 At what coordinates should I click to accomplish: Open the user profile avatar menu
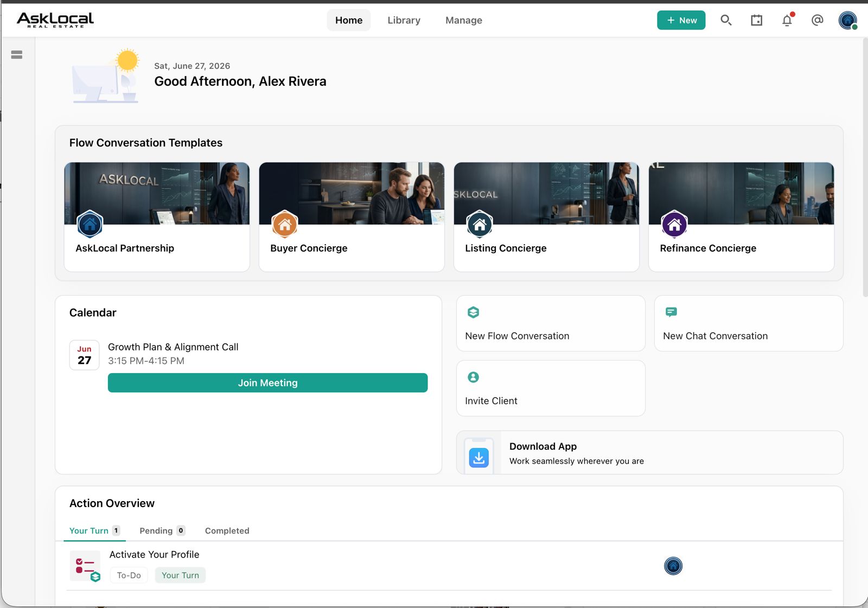[x=847, y=20]
